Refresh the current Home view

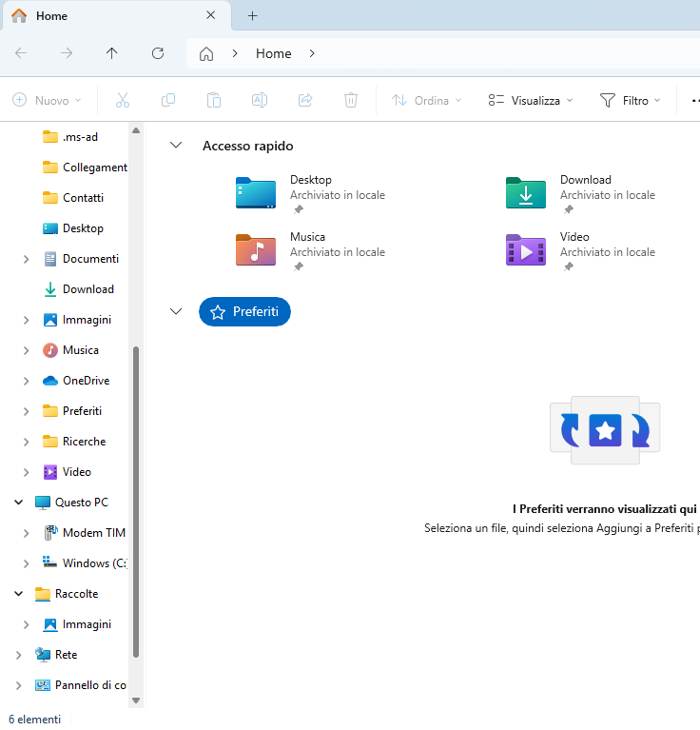click(x=158, y=53)
